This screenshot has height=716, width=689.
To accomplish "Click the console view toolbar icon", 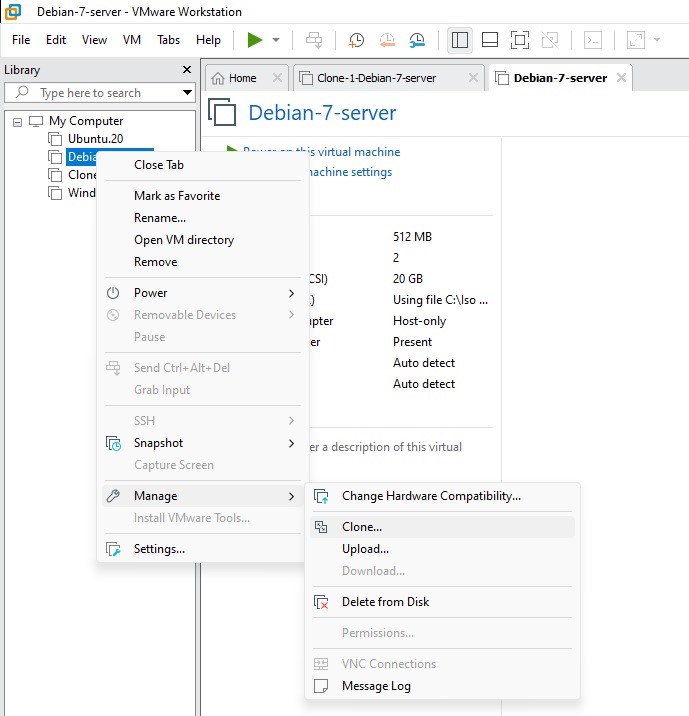I will (x=593, y=40).
